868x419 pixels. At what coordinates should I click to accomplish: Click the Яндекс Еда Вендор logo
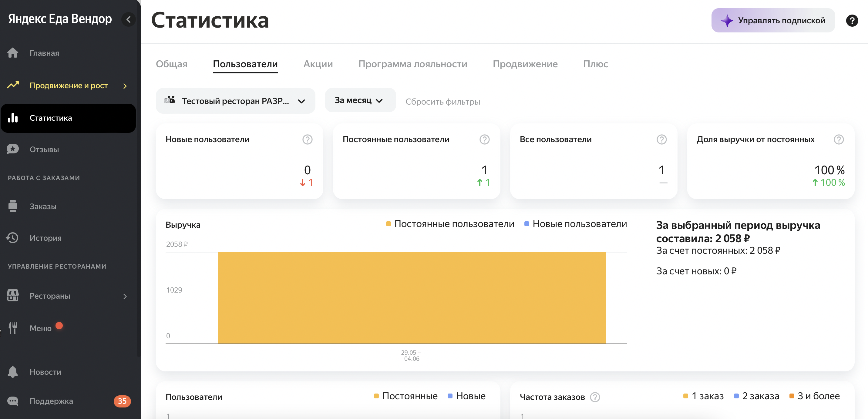(60, 19)
